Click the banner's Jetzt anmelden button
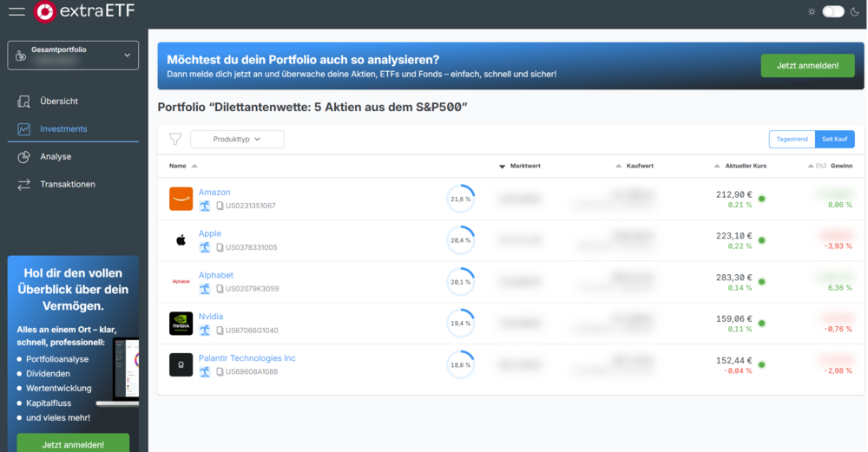Screen dimensions: 868x452 click(807, 66)
